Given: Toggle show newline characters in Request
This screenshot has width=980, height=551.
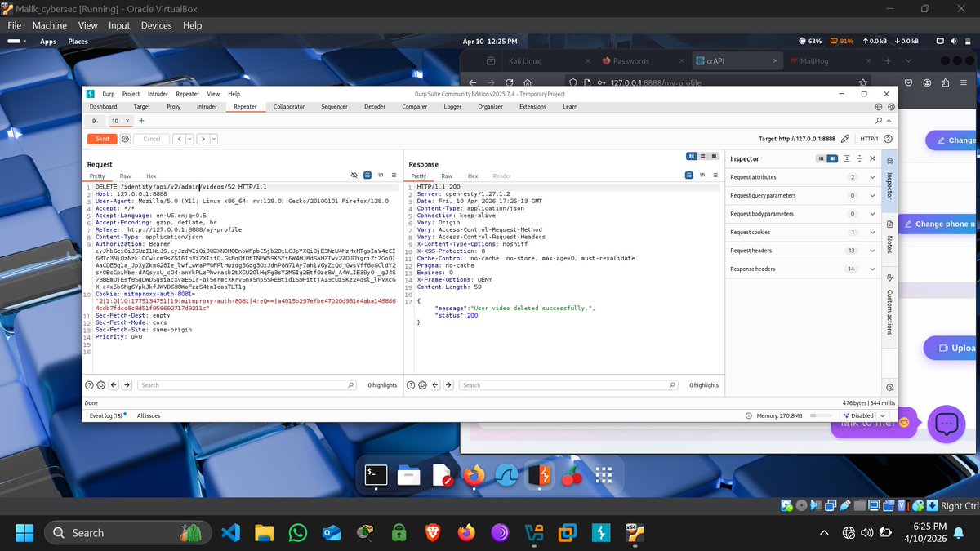Looking at the screenshot, I should [381, 176].
